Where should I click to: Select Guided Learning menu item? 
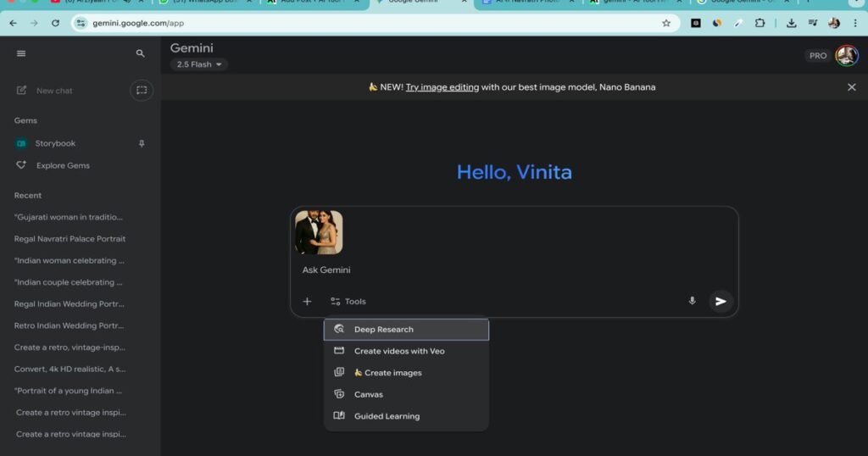(406, 416)
